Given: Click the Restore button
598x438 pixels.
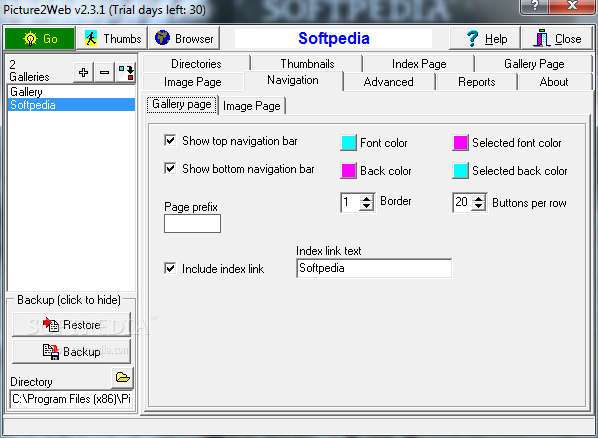Looking at the screenshot, I should pyautogui.click(x=71, y=325).
